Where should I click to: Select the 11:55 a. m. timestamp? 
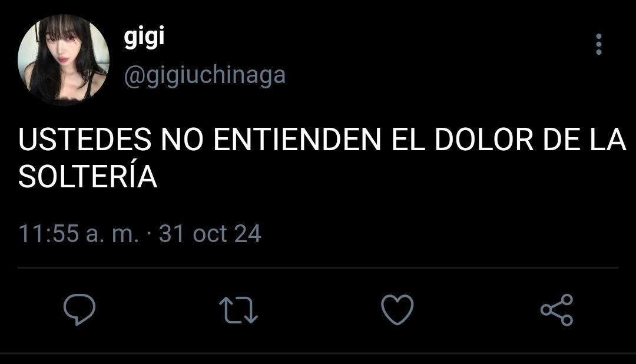pyautogui.click(x=79, y=234)
